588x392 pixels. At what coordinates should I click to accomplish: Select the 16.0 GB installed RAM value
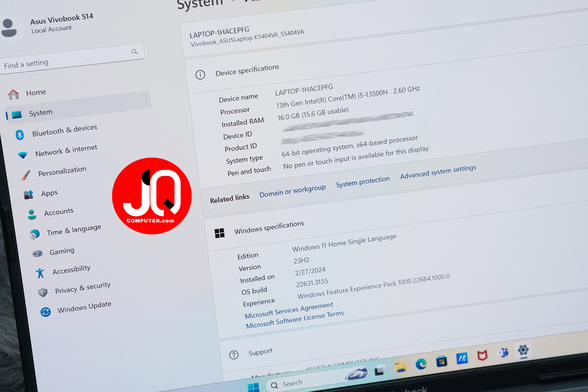[x=313, y=114]
